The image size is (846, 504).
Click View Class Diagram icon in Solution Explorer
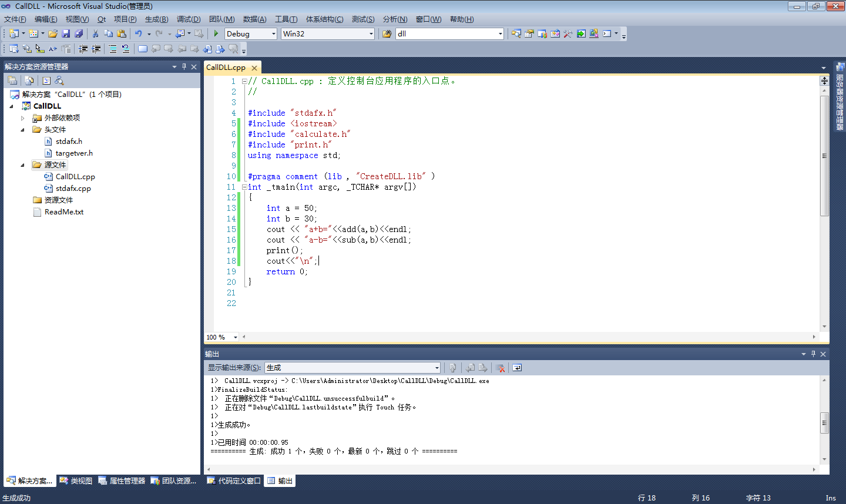click(x=59, y=80)
